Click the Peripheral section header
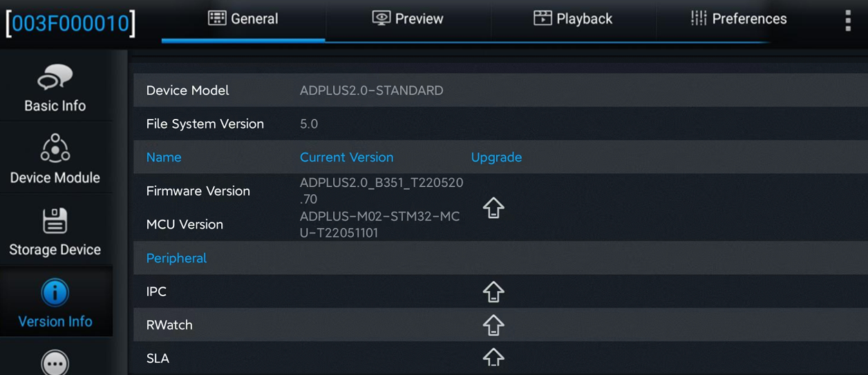Screen dimensions: 868x375 click(x=176, y=258)
